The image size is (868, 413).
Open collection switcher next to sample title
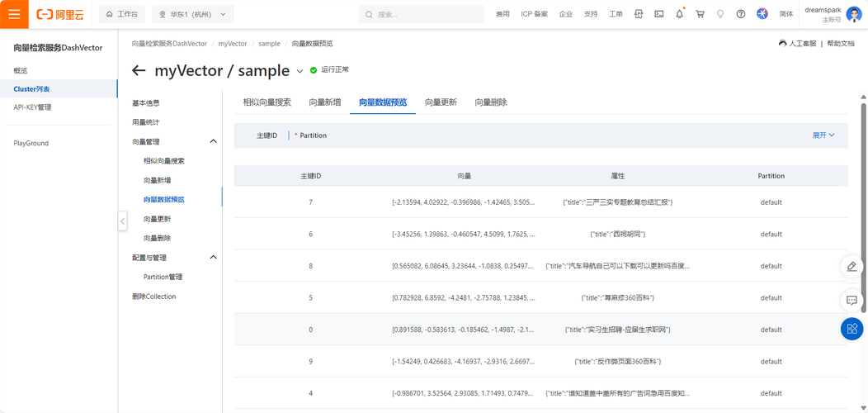tap(300, 71)
